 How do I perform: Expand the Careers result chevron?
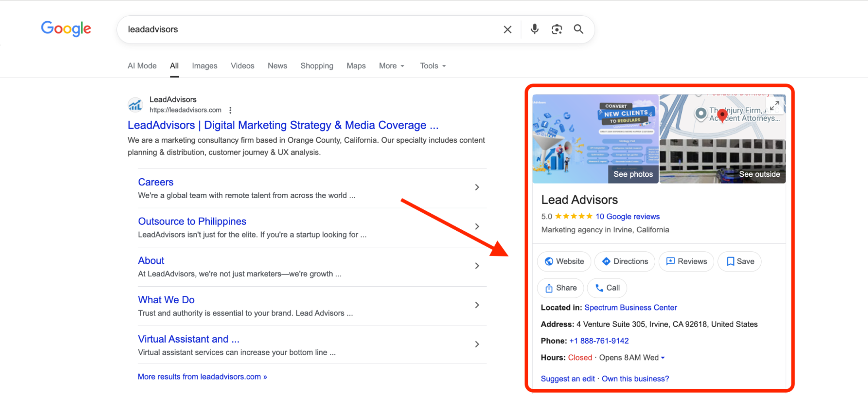[x=477, y=187]
